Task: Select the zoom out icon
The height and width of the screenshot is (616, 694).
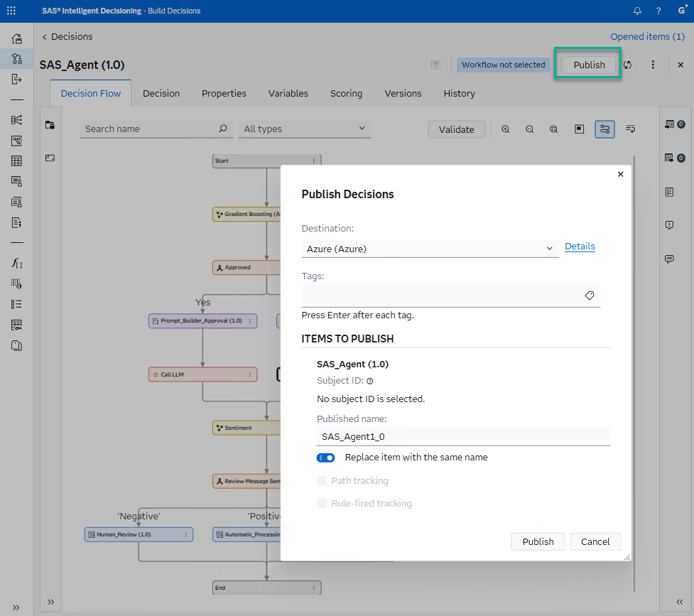Action: click(529, 129)
